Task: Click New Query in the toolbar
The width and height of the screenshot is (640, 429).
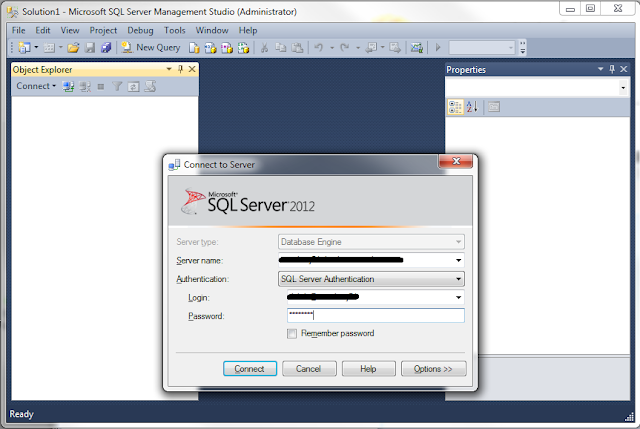Action: click(151, 48)
